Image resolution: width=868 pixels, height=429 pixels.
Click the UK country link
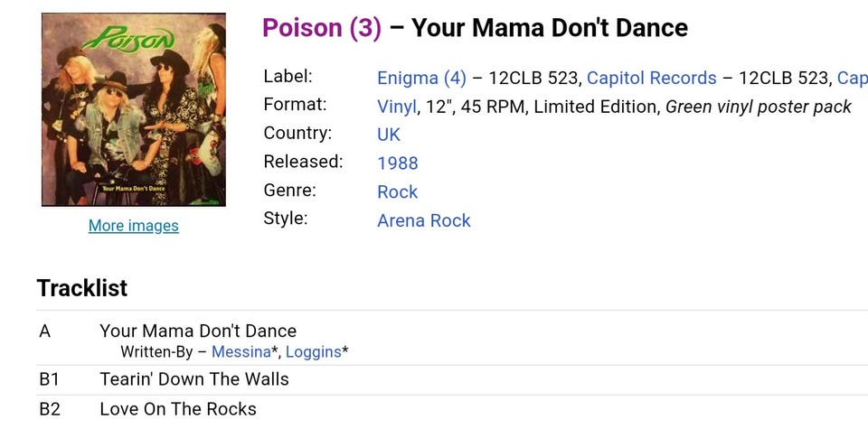click(389, 135)
